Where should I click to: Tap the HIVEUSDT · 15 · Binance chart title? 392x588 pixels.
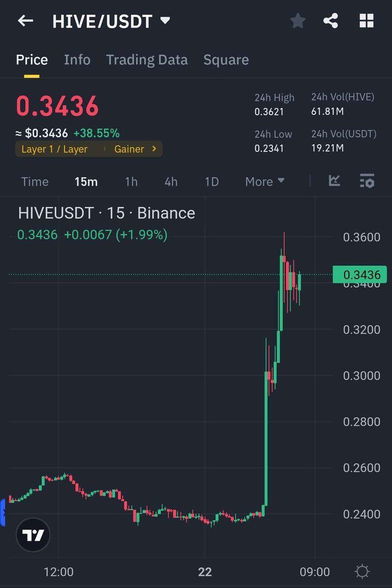pyautogui.click(x=107, y=213)
